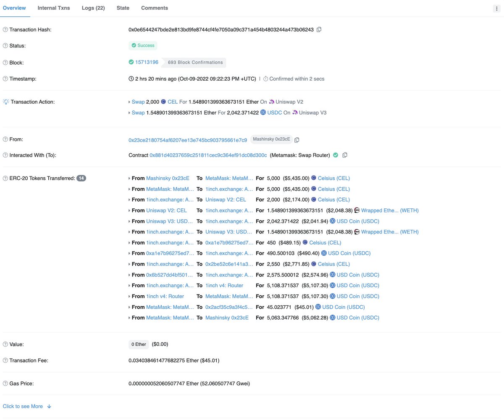504x420 pixels.
Task: Click the Mashinsky 0x23cE name tag
Action: (x=271, y=139)
